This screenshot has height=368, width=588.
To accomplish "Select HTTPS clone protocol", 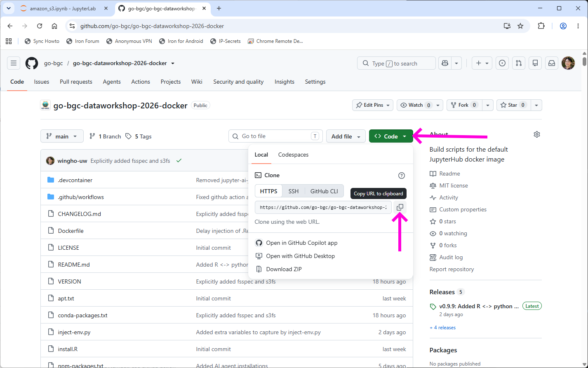I will click(x=269, y=191).
